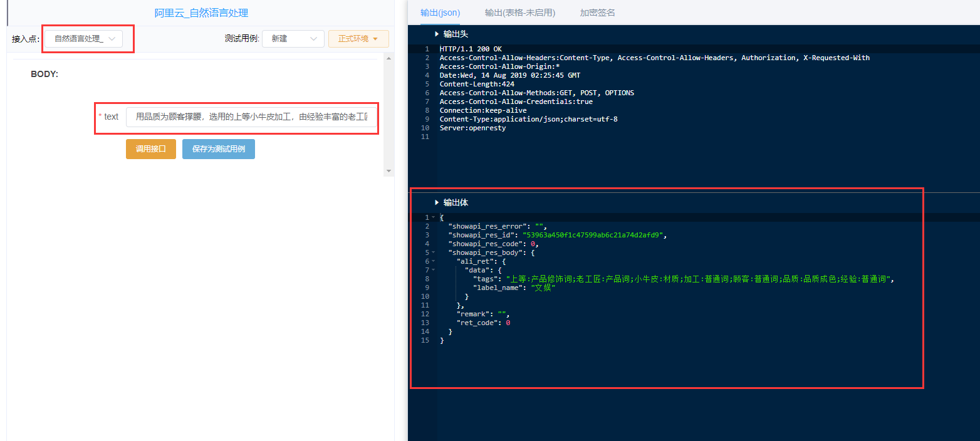This screenshot has width=980, height=441.
Task: Focus the text input field
Action: [x=251, y=117]
